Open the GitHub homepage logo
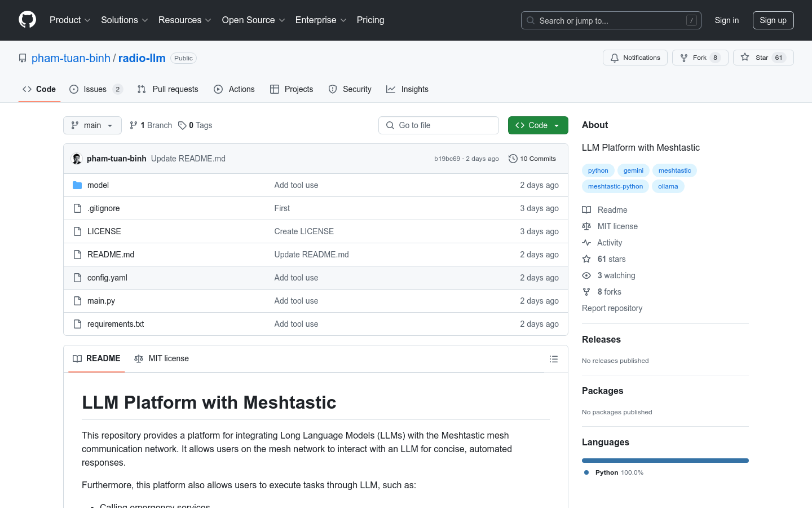 [x=27, y=20]
